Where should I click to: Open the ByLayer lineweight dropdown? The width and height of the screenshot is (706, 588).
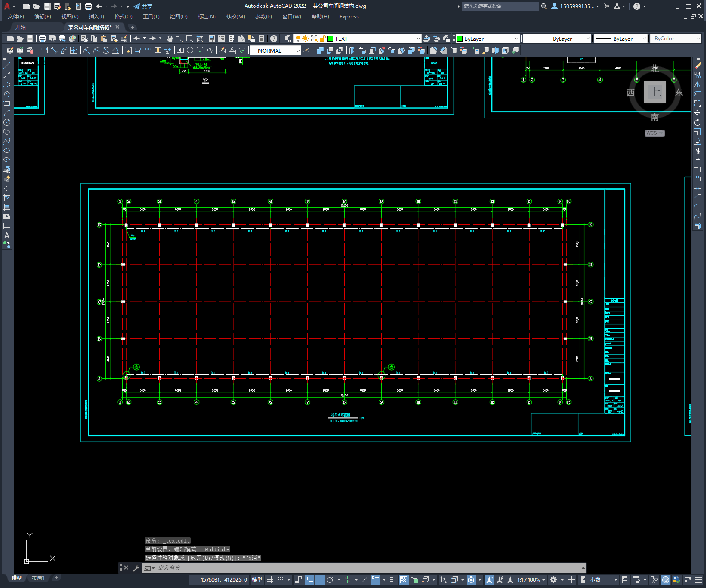(x=644, y=39)
